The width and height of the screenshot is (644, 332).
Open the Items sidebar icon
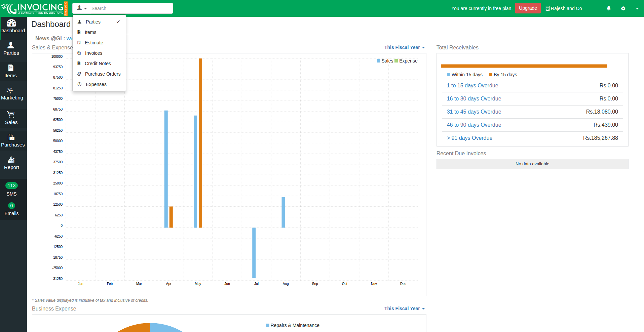tap(11, 68)
